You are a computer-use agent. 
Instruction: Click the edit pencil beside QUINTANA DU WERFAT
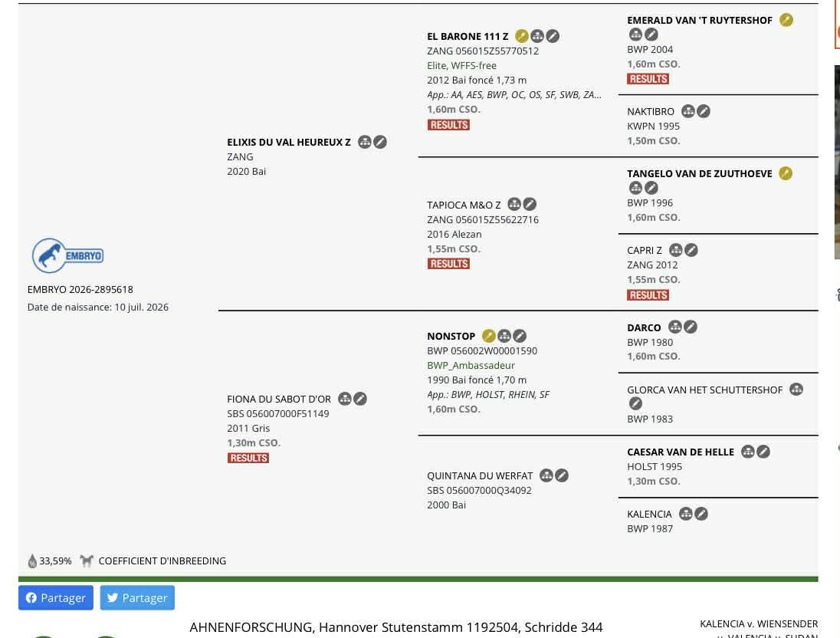(562, 475)
